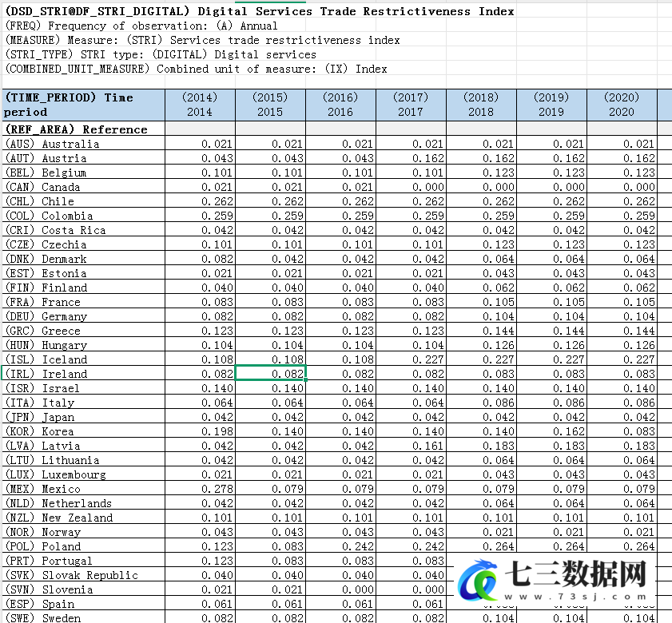The width and height of the screenshot is (672, 623).
Task: Click the 2019 column header
Action: (551, 105)
